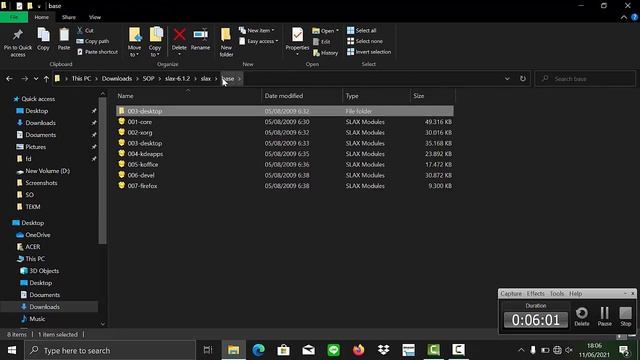Click Select all
The width and height of the screenshot is (640, 360).
coord(362,30)
